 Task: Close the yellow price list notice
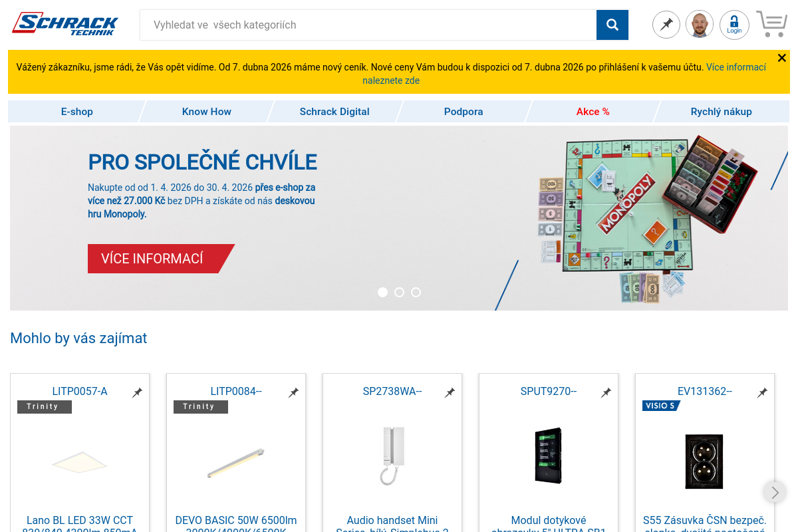782,58
